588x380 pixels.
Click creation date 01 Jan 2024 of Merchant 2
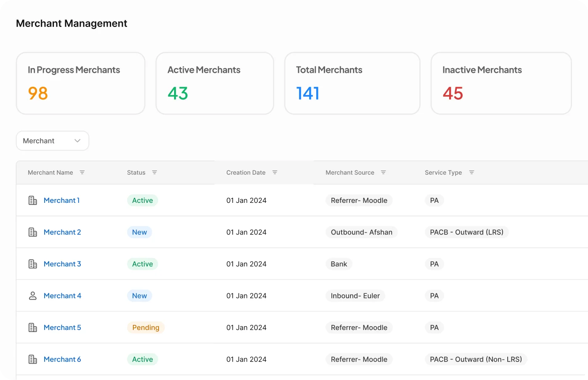pos(246,232)
